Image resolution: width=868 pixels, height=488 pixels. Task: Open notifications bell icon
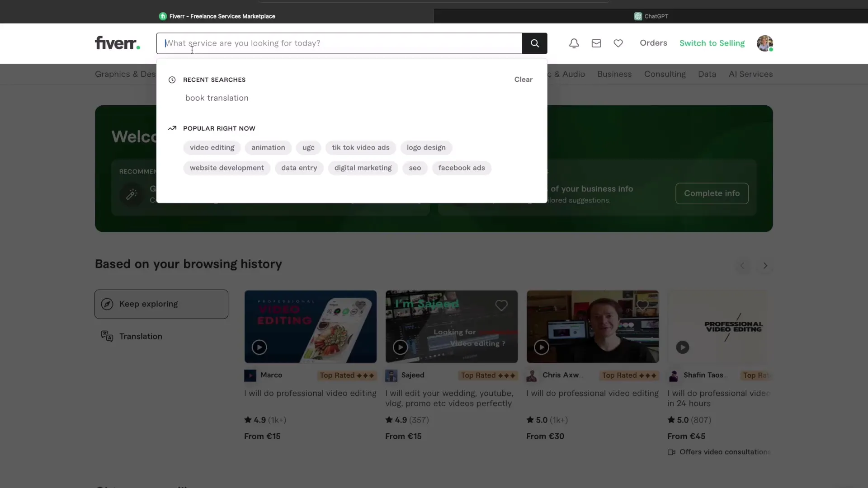pos(574,43)
